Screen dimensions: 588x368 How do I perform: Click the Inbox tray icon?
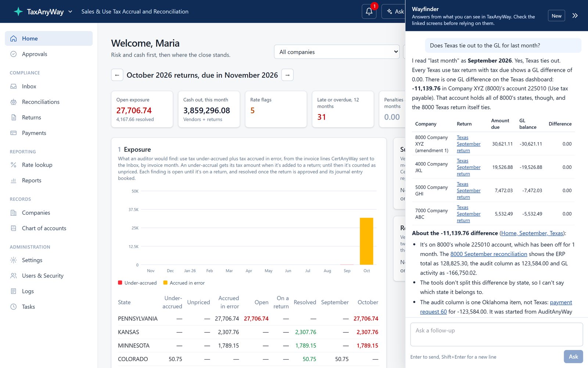click(14, 86)
